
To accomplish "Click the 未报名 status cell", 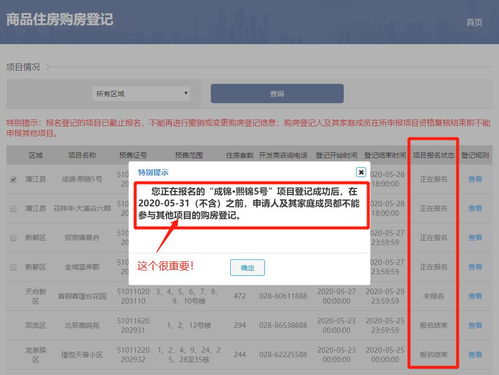I will click(x=433, y=296).
